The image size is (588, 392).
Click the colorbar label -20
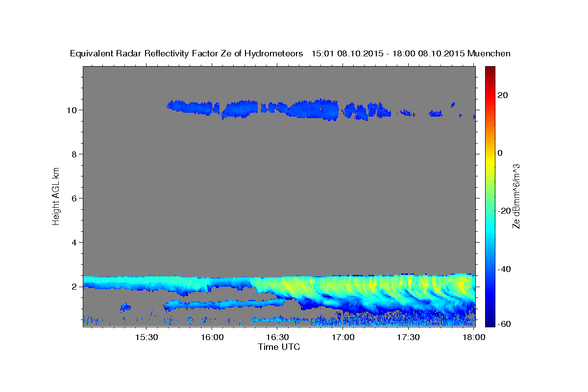click(x=505, y=211)
